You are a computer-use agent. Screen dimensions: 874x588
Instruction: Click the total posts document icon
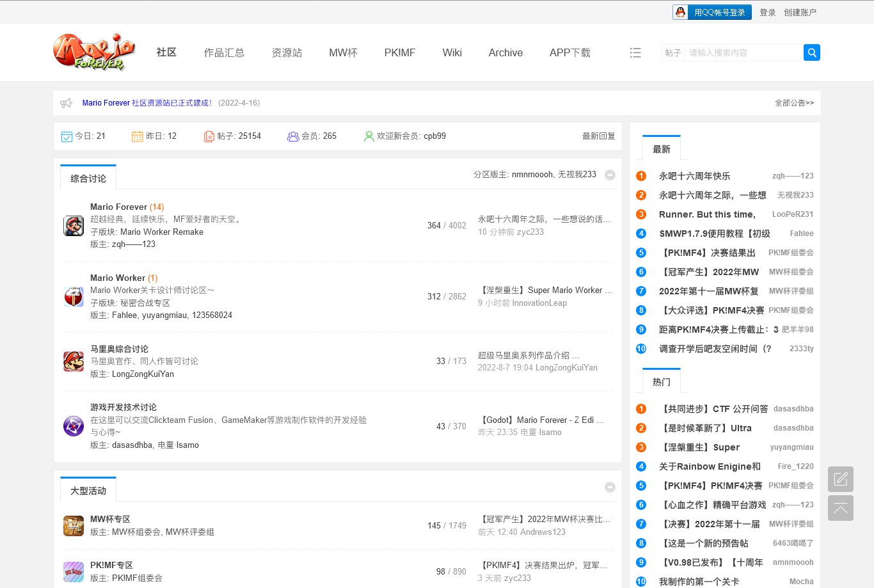click(209, 136)
